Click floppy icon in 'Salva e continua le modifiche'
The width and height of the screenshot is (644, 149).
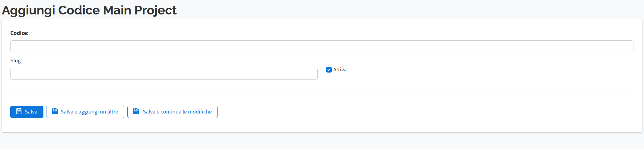coord(136,111)
